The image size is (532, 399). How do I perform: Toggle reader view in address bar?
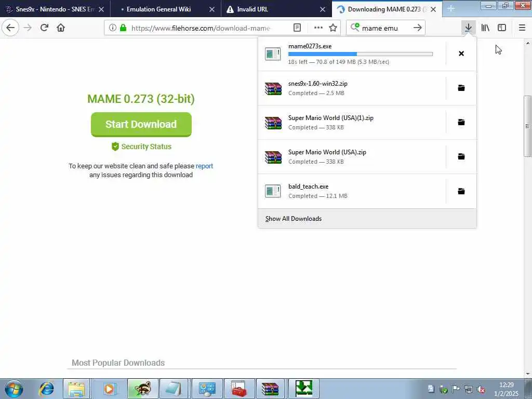point(297,28)
